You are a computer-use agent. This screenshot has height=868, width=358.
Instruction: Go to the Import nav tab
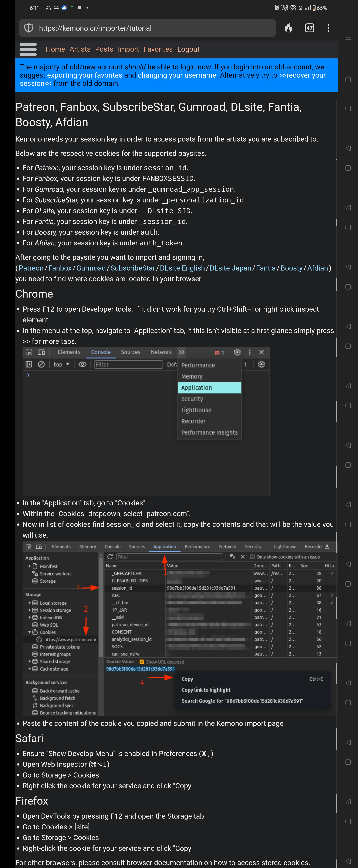(128, 49)
